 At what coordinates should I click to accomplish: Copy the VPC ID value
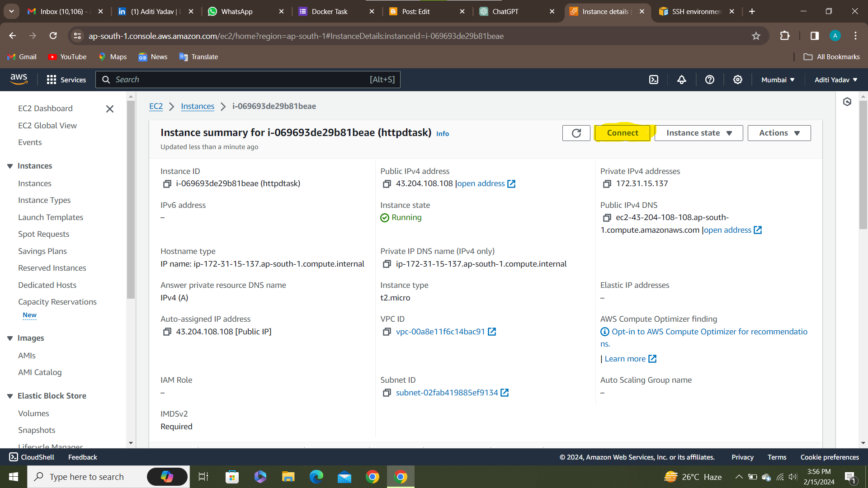click(387, 332)
